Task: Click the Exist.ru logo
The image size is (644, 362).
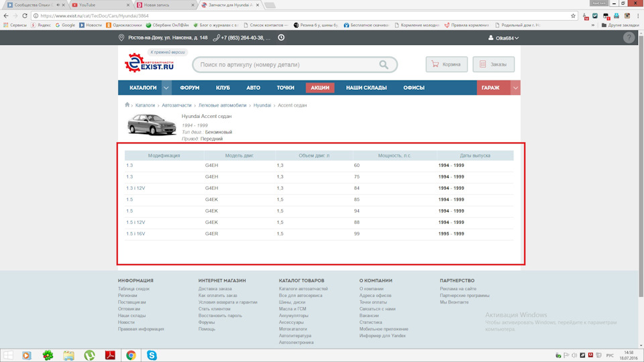Action: (x=149, y=63)
